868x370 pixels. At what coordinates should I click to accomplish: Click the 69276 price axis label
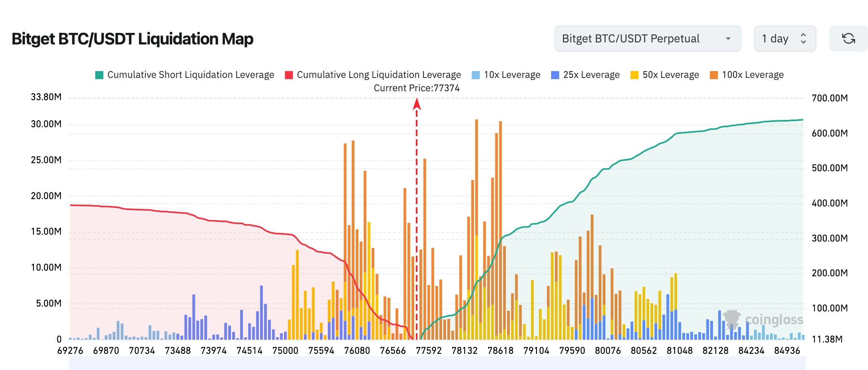pyautogui.click(x=70, y=351)
